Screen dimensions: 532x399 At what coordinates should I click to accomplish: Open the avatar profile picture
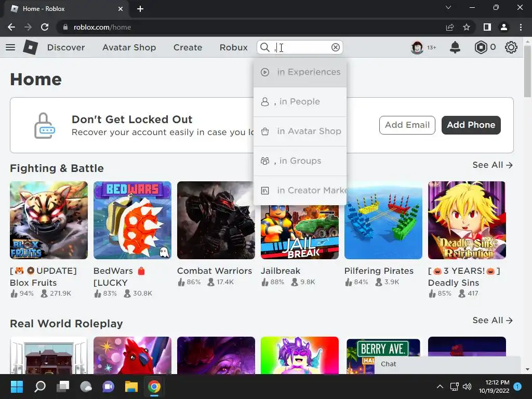[417, 47]
